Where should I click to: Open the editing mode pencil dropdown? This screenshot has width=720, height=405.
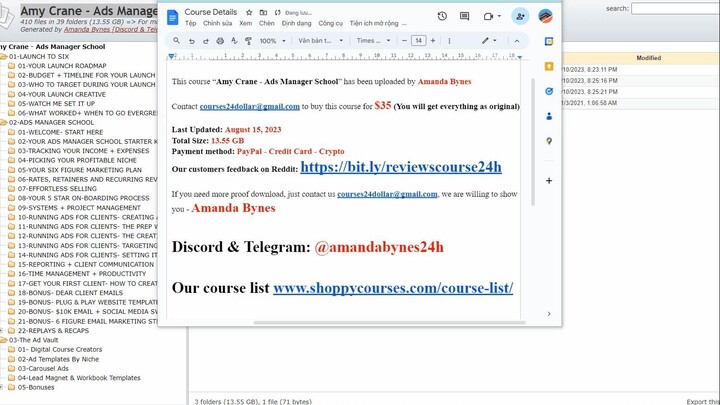coord(489,40)
